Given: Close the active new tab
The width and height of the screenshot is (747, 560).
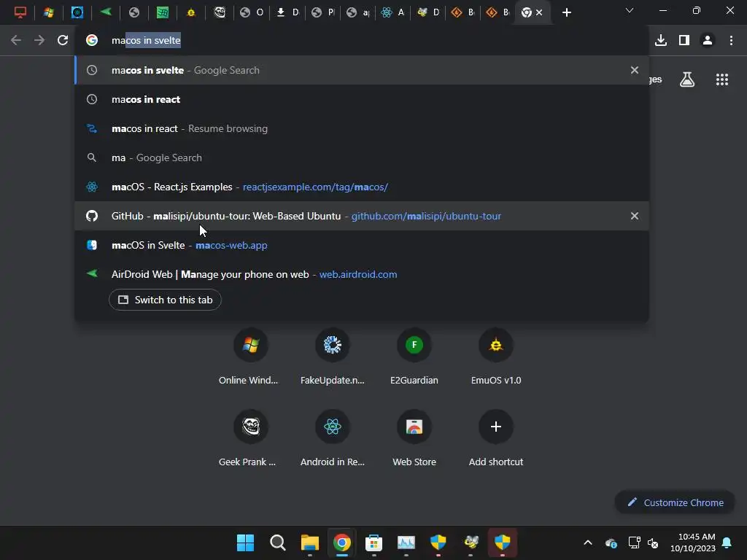Looking at the screenshot, I should pyautogui.click(x=539, y=13).
